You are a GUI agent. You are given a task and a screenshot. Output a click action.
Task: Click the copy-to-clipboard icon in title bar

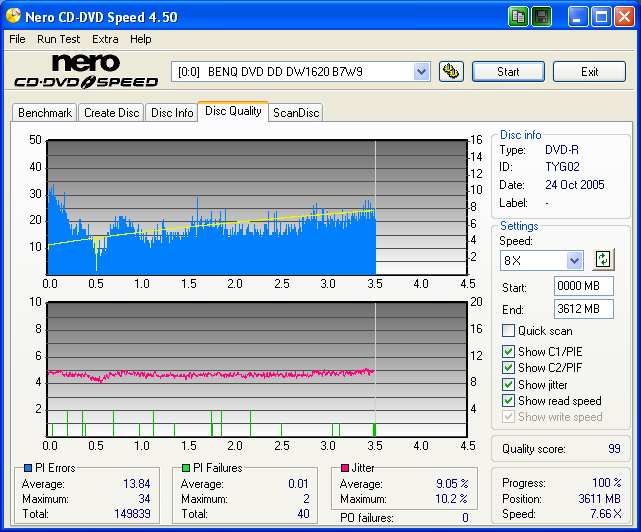(518, 17)
